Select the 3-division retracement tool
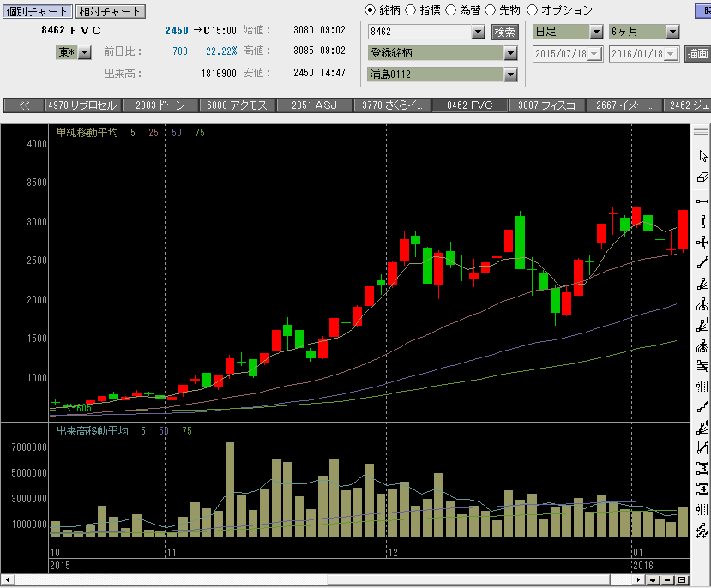 point(702,468)
